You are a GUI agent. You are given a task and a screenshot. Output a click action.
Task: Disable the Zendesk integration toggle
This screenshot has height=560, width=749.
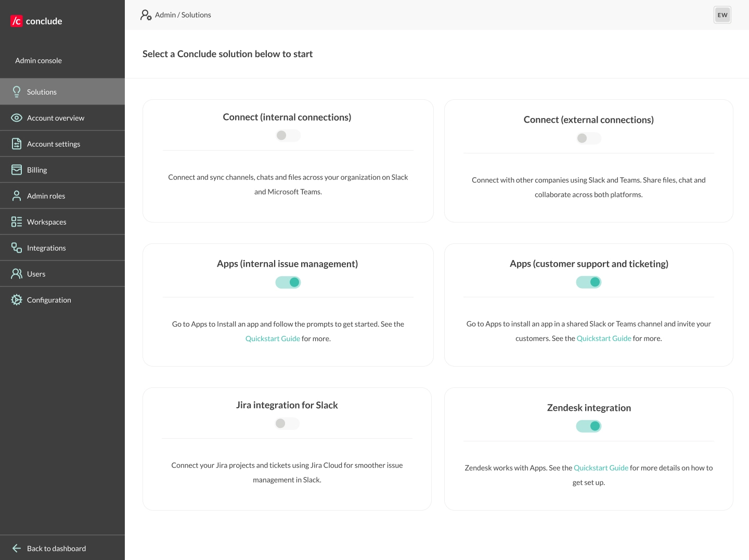point(588,426)
